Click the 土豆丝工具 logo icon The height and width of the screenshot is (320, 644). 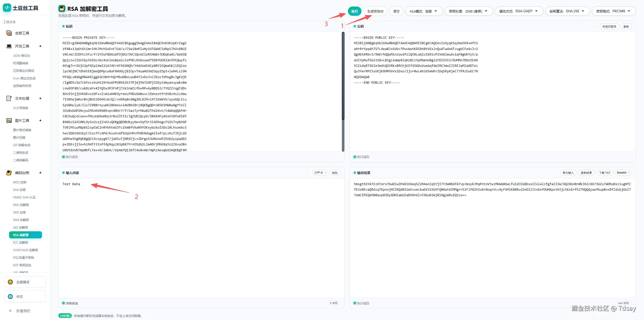click(x=7, y=8)
